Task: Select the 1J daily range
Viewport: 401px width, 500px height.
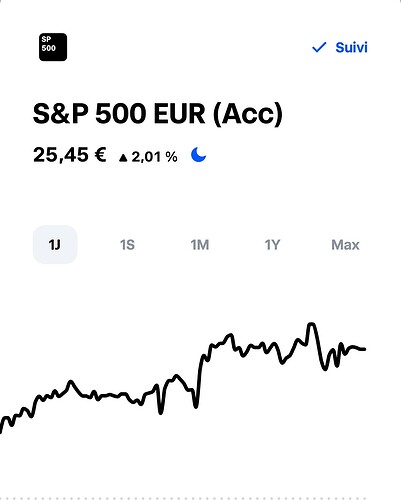Action: tap(55, 245)
